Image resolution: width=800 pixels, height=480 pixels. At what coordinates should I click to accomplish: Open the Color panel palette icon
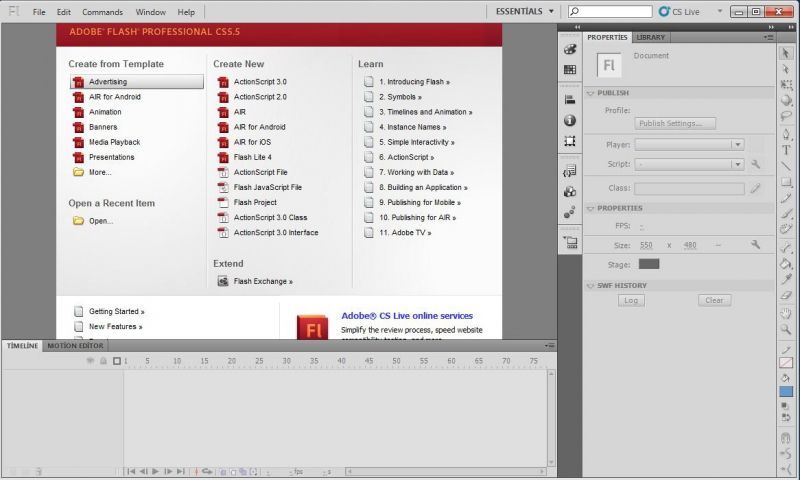(570, 49)
